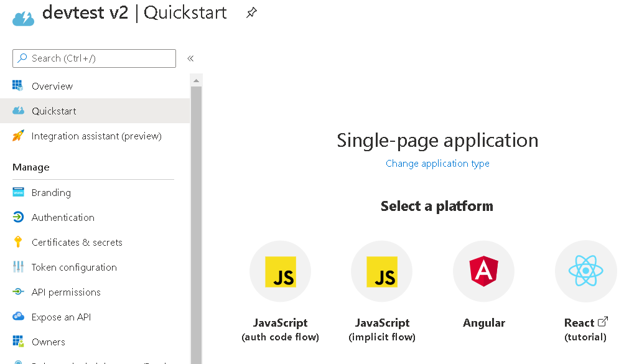This screenshot has height=364, width=629.
Task: Click the Change application type link
Action: pyautogui.click(x=437, y=164)
